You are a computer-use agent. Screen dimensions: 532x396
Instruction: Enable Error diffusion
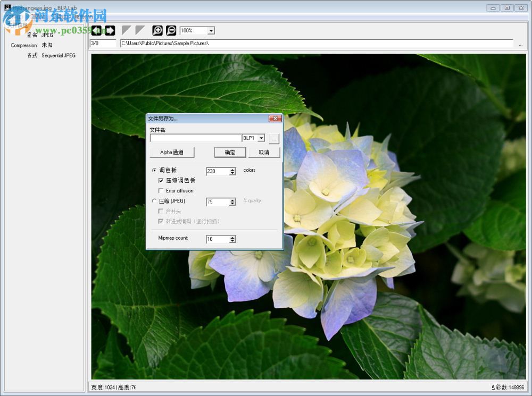coord(161,191)
